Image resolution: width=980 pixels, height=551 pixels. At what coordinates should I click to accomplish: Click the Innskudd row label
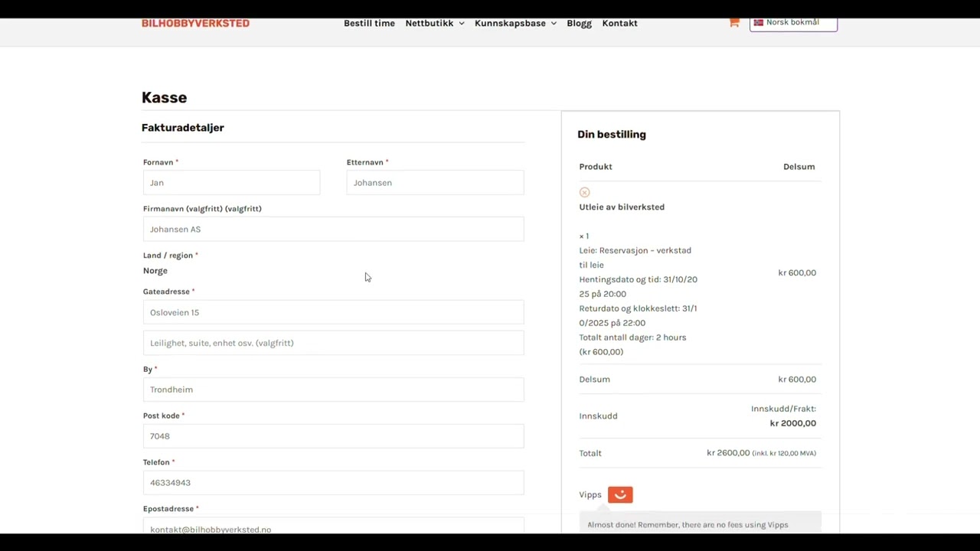(598, 416)
